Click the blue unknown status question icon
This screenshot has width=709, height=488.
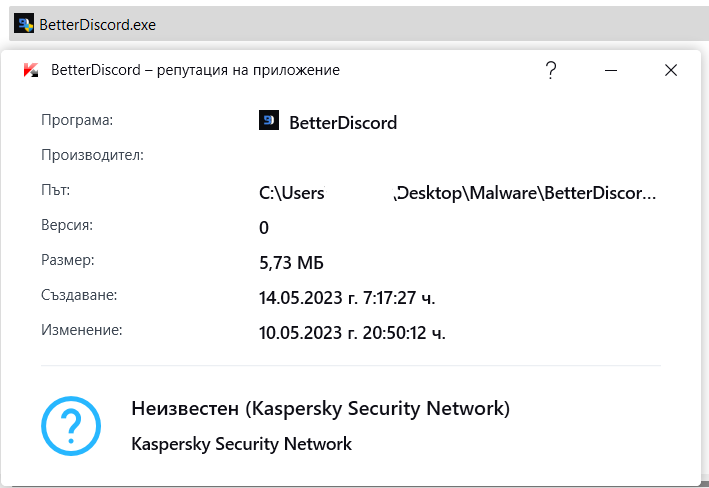tap(71, 426)
